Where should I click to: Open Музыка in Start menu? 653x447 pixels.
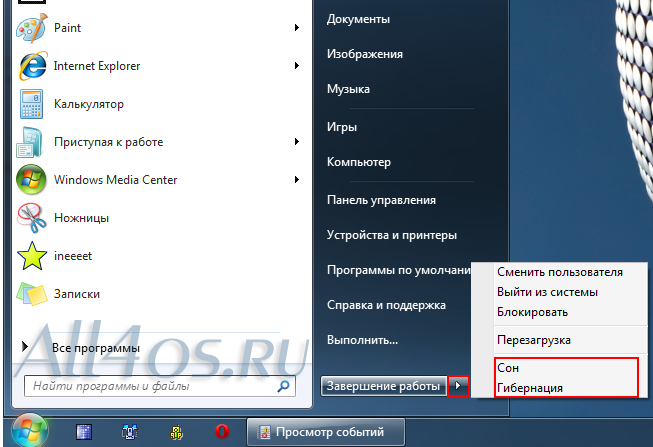pos(348,89)
